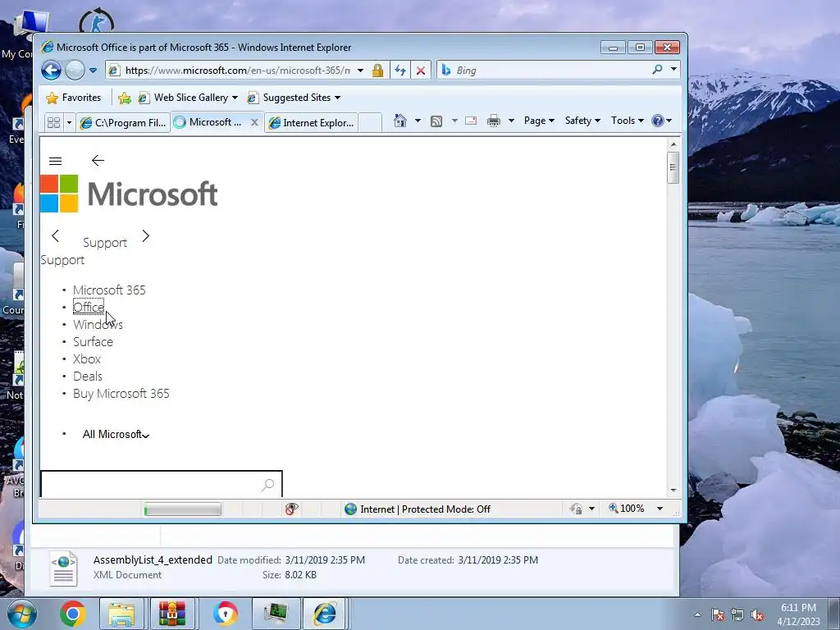This screenshot has height=630, width=840.
Task: Click the Internet Explorer taskbar icon
Action: point(325,614)
